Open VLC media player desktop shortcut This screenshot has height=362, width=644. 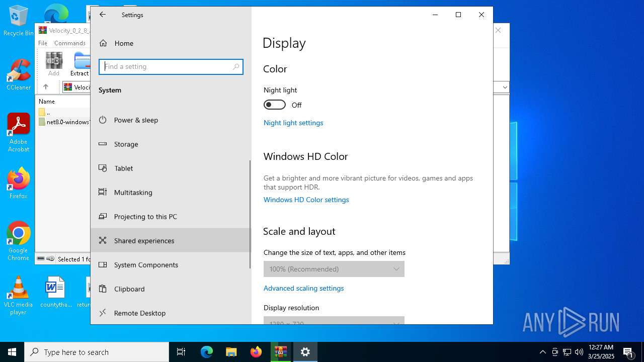point(19,296)
